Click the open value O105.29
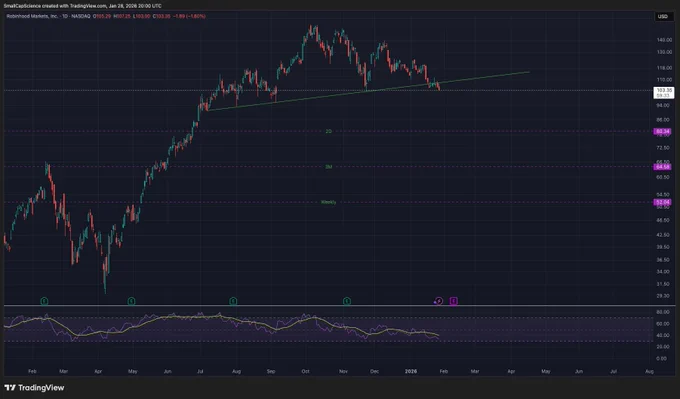The image size is (680, 399). [x=101, y=16]
